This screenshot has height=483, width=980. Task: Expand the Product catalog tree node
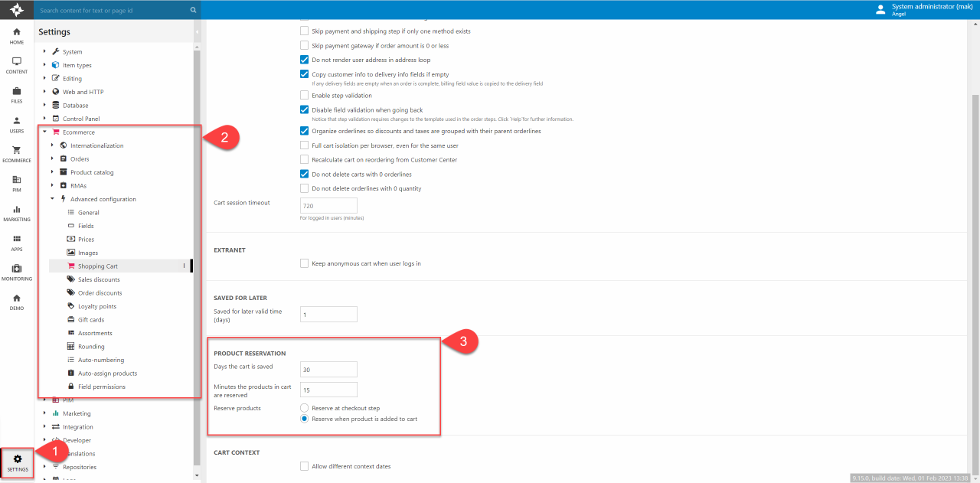click(x=53, y=172)
